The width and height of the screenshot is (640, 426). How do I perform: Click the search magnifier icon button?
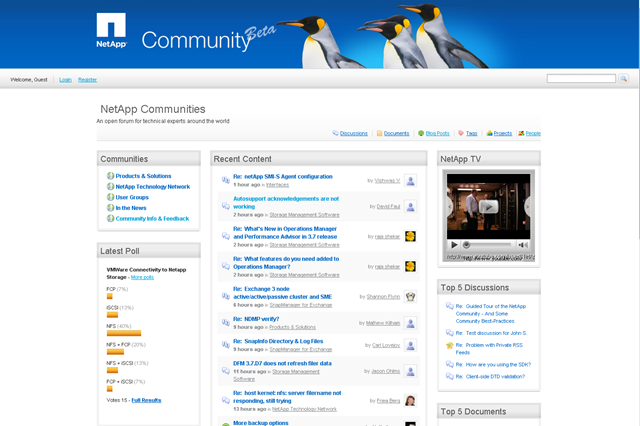click(x=624, y=78)
